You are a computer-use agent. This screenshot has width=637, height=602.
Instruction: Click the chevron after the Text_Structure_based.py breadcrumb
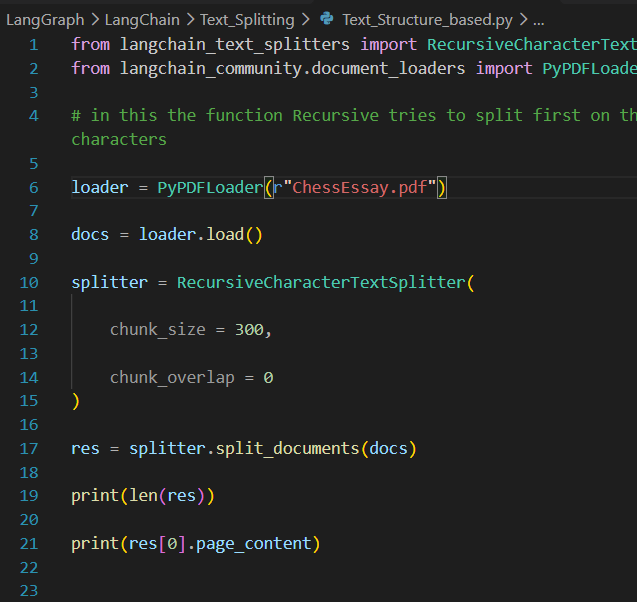coord(523,20)
